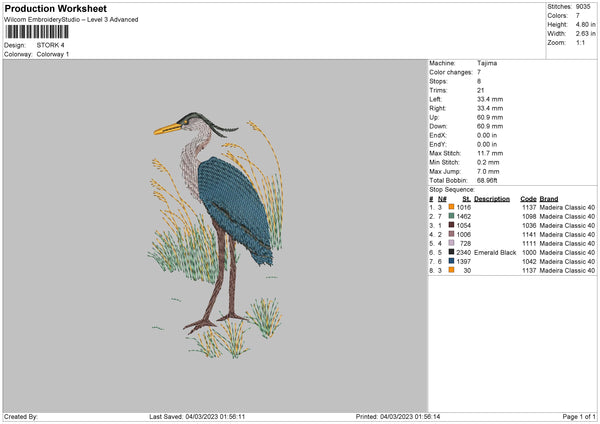Select the green swatch for stop 2
Screen dimensions: 600x424
452,216
